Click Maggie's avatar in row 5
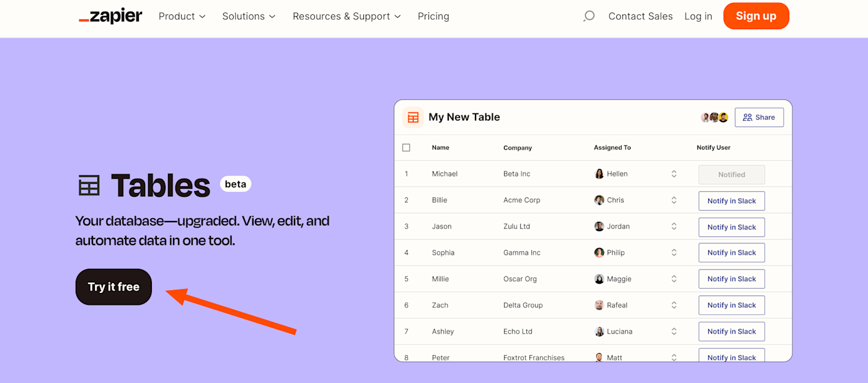This screenshot has width=868, height=383. [599, 279]
